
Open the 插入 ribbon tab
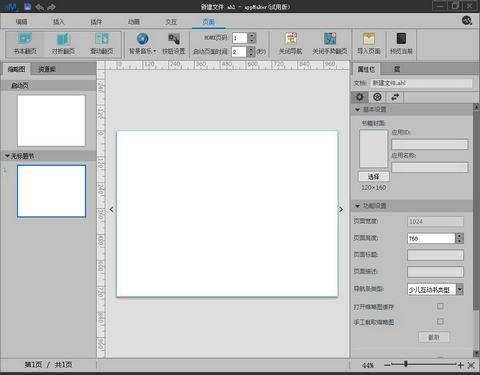(58, 22)
